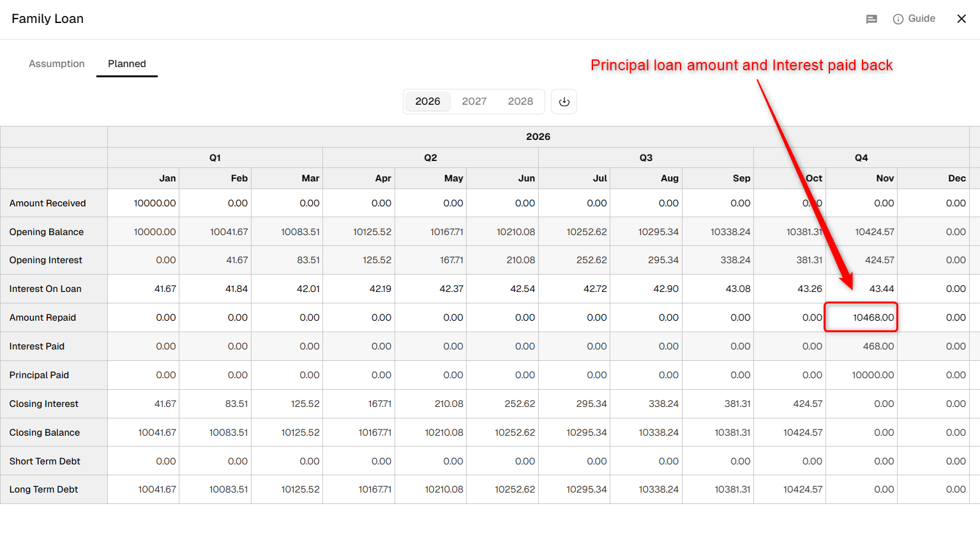Click the Guide info icon
980x536 pixels.
click(898, 19)
